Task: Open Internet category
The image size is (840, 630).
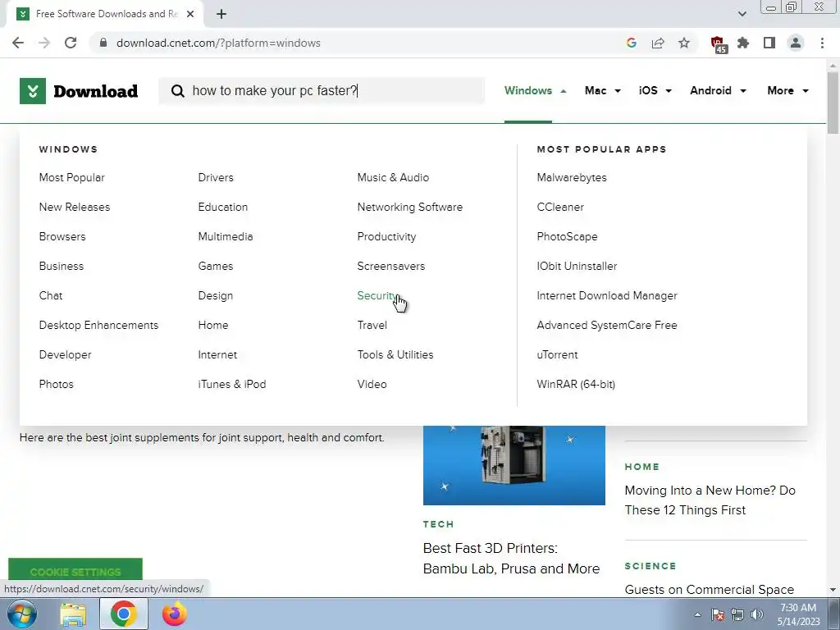Action: pos(217,354)
